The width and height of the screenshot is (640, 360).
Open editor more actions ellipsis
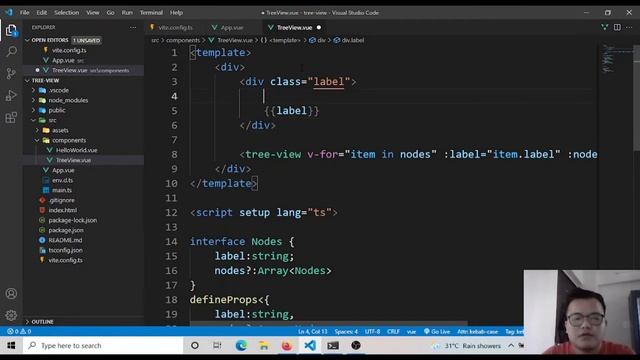click(x=629, y=27)
